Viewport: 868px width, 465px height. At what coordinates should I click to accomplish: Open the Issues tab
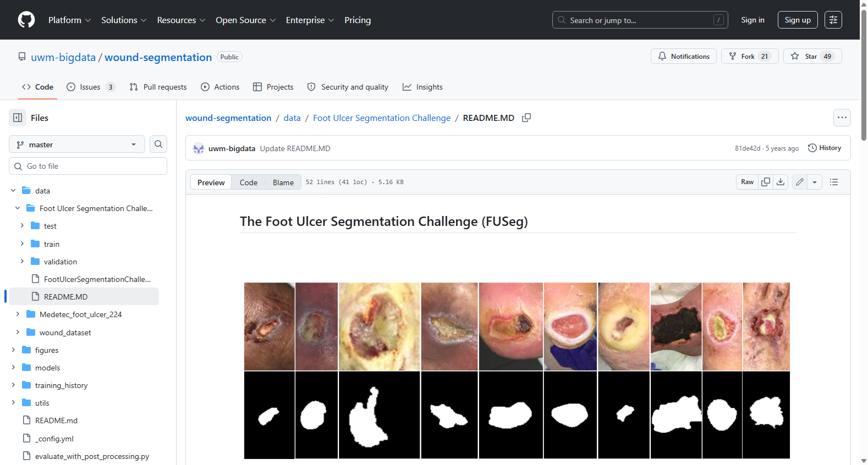91,87
